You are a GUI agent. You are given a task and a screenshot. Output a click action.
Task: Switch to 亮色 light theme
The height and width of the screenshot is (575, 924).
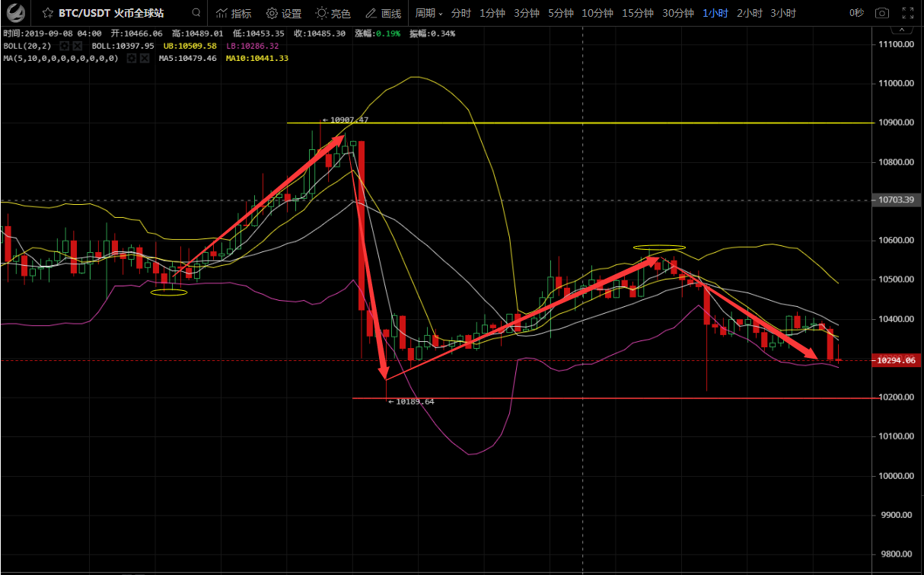pyautogui.click(x=333, y=13)
